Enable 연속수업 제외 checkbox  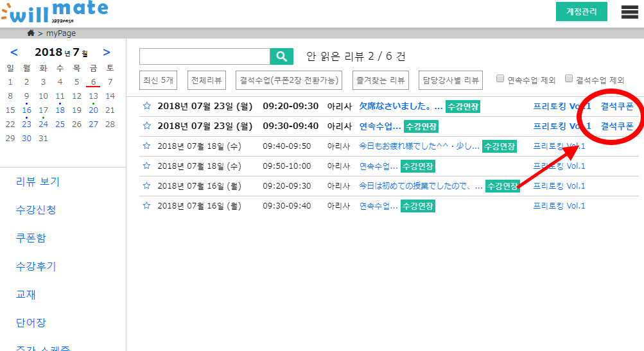point(500,79)
